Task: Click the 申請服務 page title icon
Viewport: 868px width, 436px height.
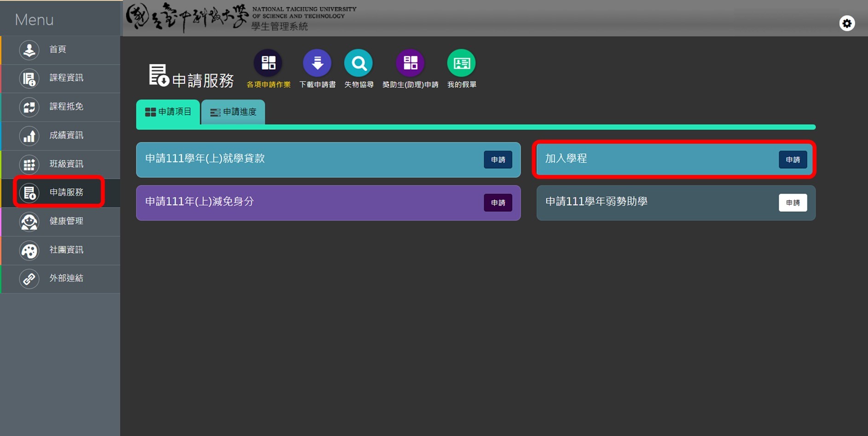Action: click(x=159, y=75)
